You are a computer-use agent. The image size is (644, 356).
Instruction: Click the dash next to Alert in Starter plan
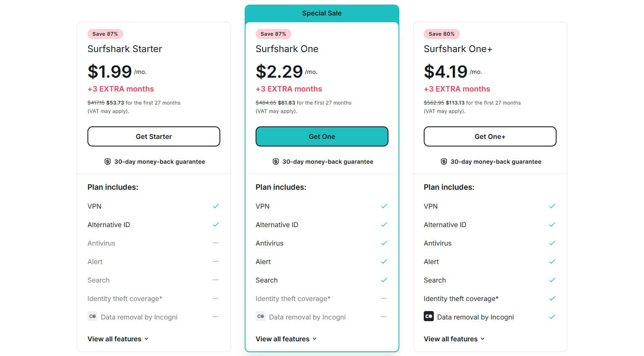(x=216, y=261)
